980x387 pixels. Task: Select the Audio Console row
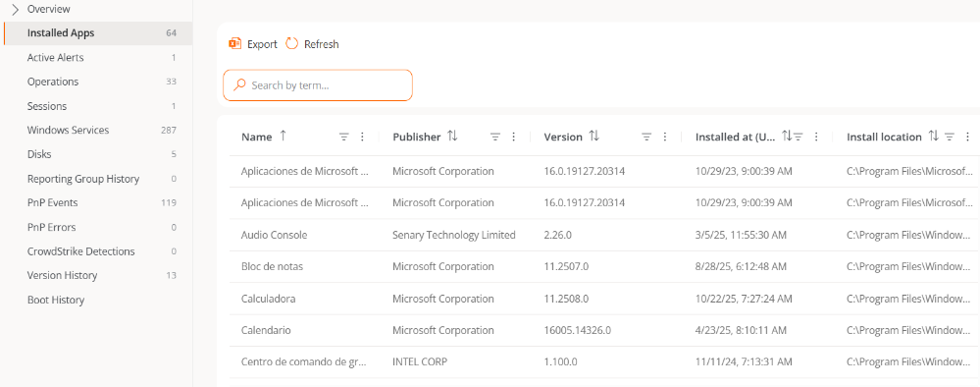(604, 235)
